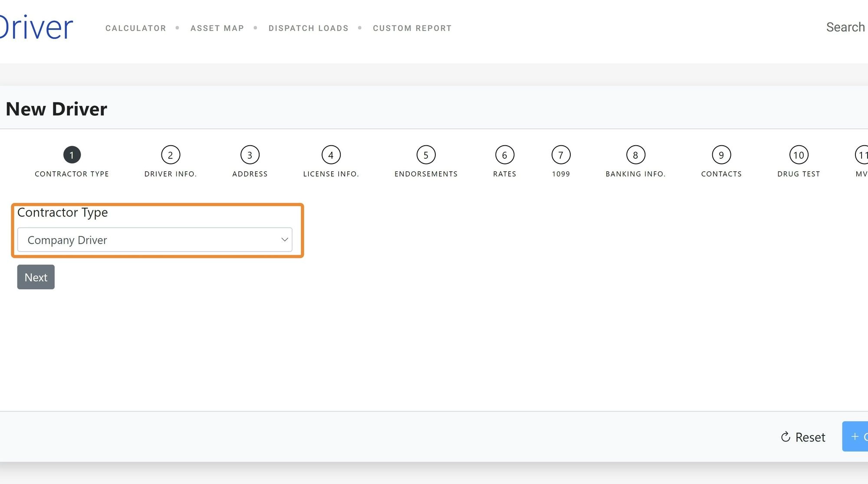
Task: Jump to step 4 License Info circle
Action: tap(331, 155)
